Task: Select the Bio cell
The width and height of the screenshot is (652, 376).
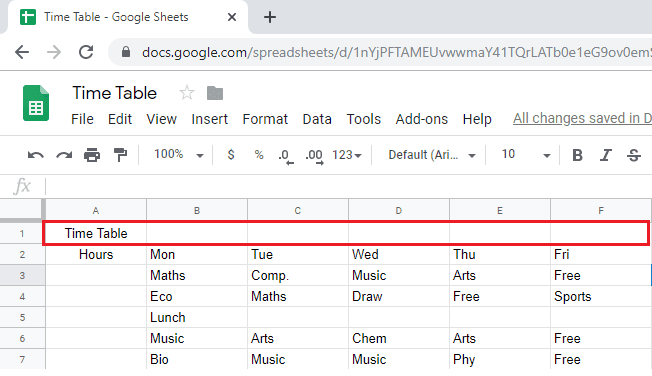Action: [x=197, y=359]
